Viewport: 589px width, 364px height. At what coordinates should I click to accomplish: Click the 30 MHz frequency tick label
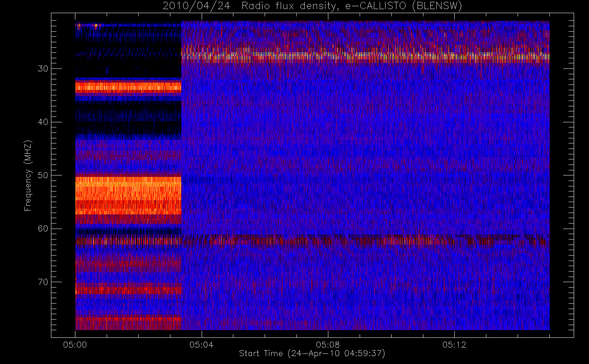pos(43,68)
